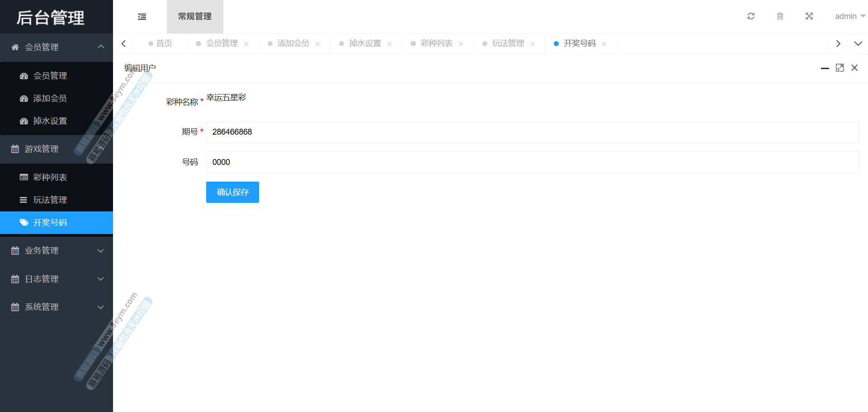Click the refresh icon in top bar
The width and height of the screenshot is (868, 412).
pyautogui.click(x=751, y=16)
